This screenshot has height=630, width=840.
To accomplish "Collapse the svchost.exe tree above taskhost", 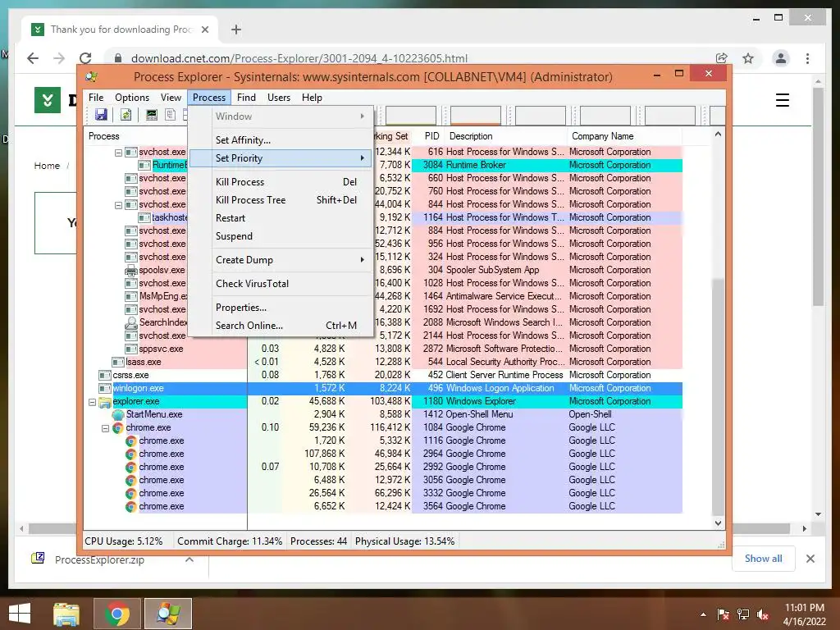I will [x=118, y=205].
